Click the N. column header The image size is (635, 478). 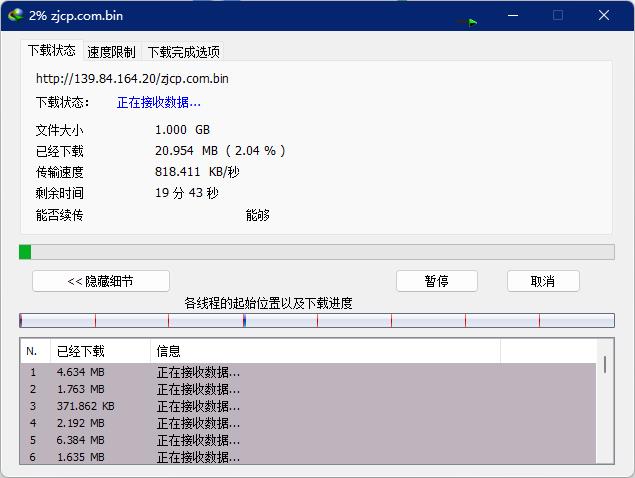35,351
